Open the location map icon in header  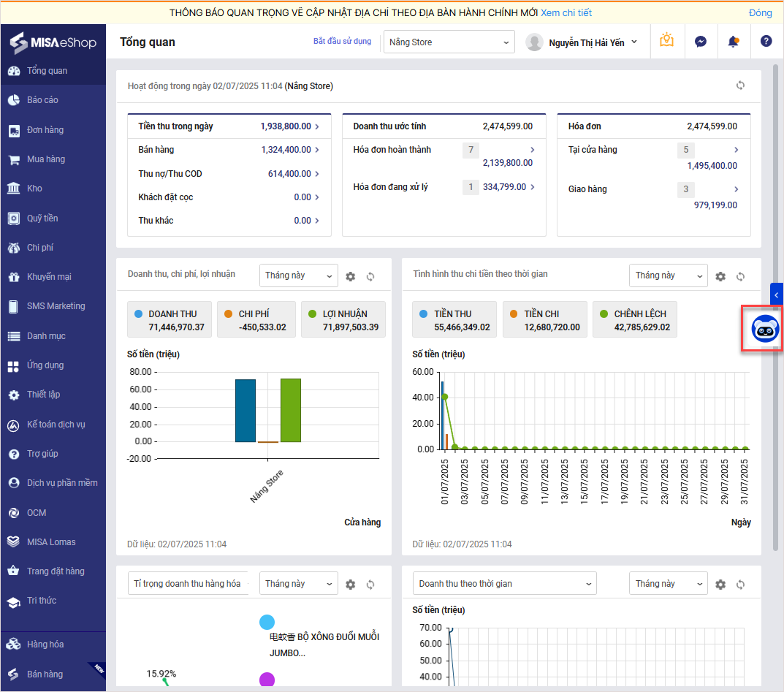666,41
